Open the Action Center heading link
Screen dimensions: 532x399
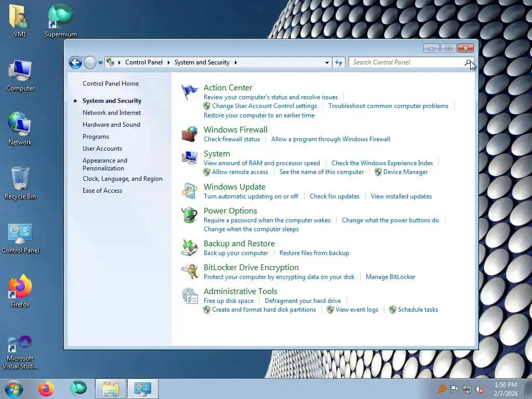coord(228,87)
